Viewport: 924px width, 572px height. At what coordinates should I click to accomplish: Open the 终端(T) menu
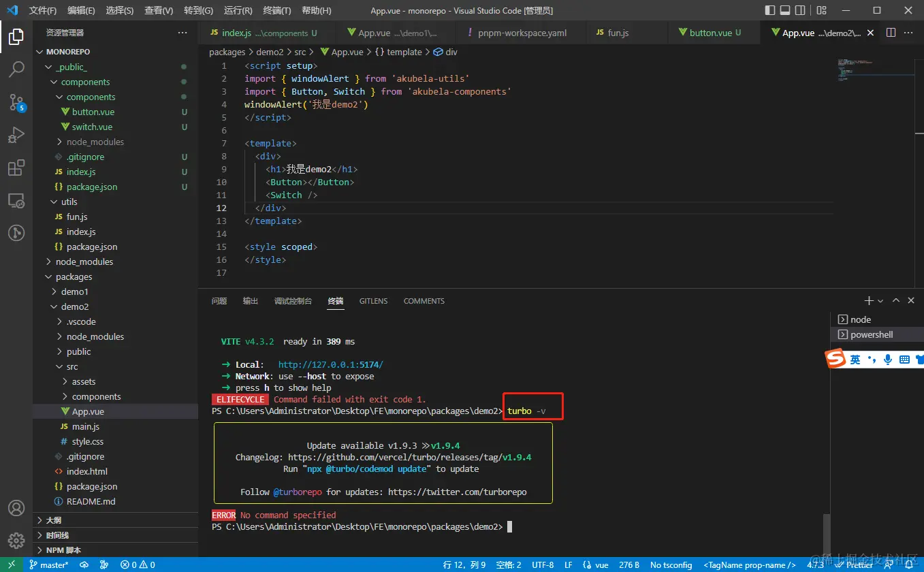[277, 10]
